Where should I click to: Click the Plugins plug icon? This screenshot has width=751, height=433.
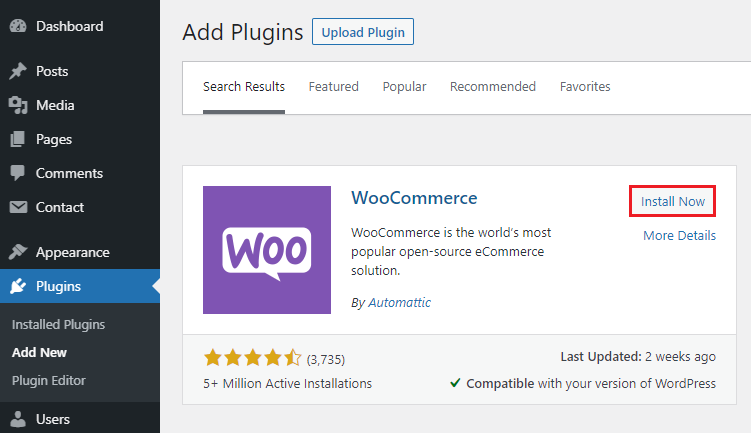pyautogui.click(x=18, y=286)
